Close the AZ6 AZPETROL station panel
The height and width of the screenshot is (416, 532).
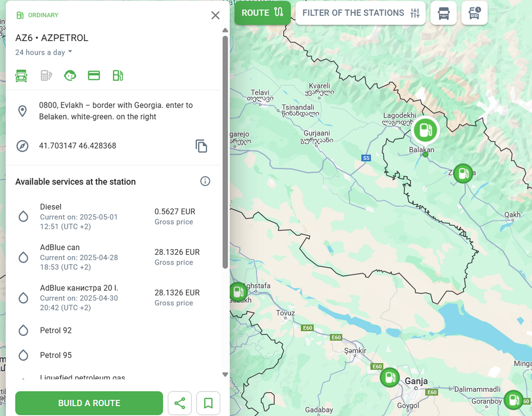tap(216, 15)
